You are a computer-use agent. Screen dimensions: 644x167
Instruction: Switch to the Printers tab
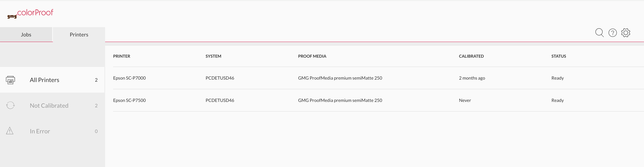[79, 34]
